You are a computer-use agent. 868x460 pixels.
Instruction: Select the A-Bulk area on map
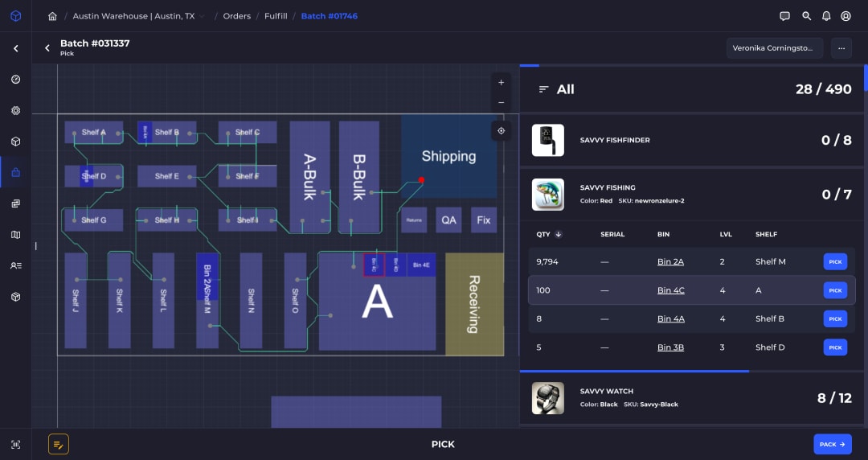point(310,177)
